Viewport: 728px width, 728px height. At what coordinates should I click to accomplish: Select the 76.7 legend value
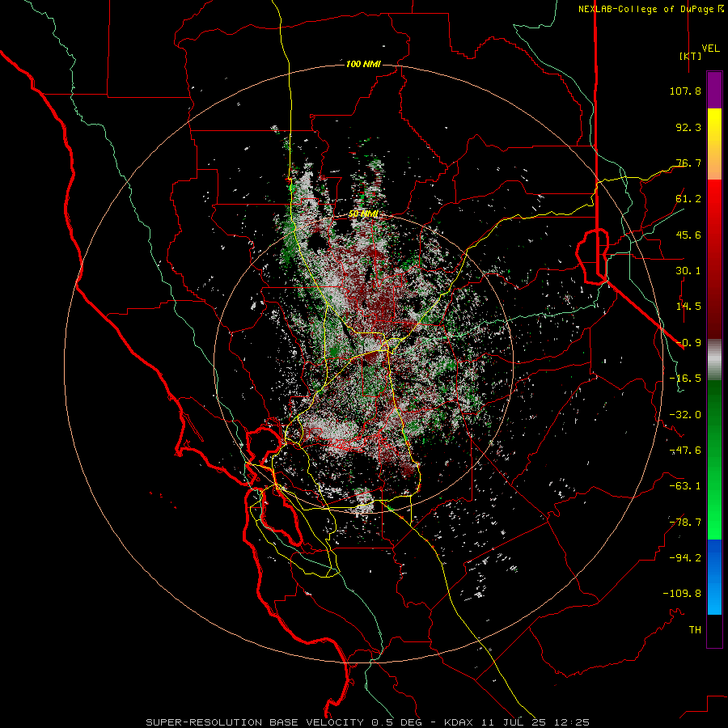[688, 163]
